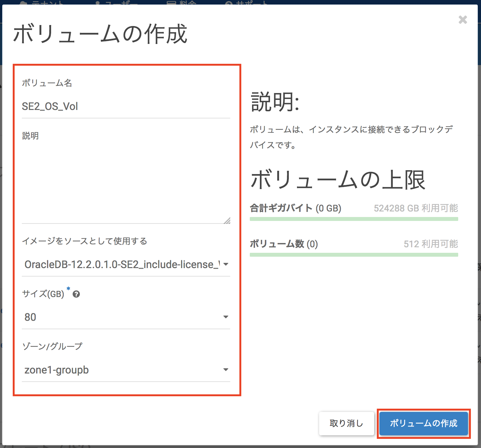The width and height of the screenshot is (481, 448).
Task: Select the 料金 item in top navigation
Action: [182, 3]
